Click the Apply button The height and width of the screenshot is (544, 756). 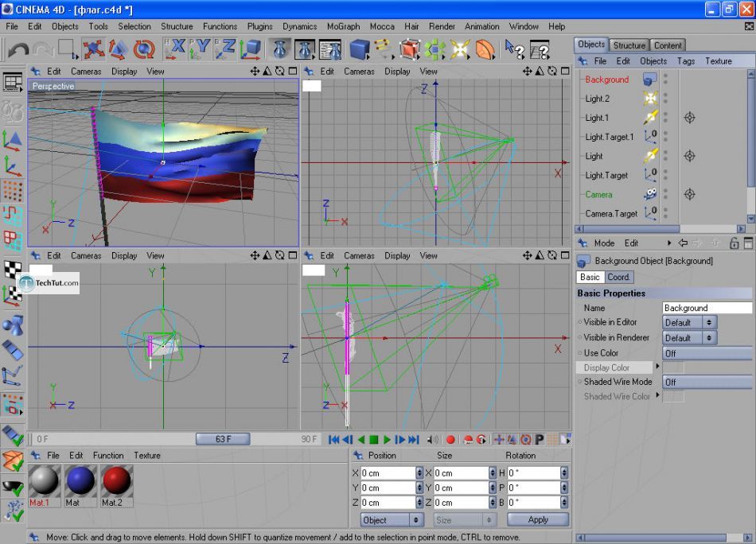point(538,519)
